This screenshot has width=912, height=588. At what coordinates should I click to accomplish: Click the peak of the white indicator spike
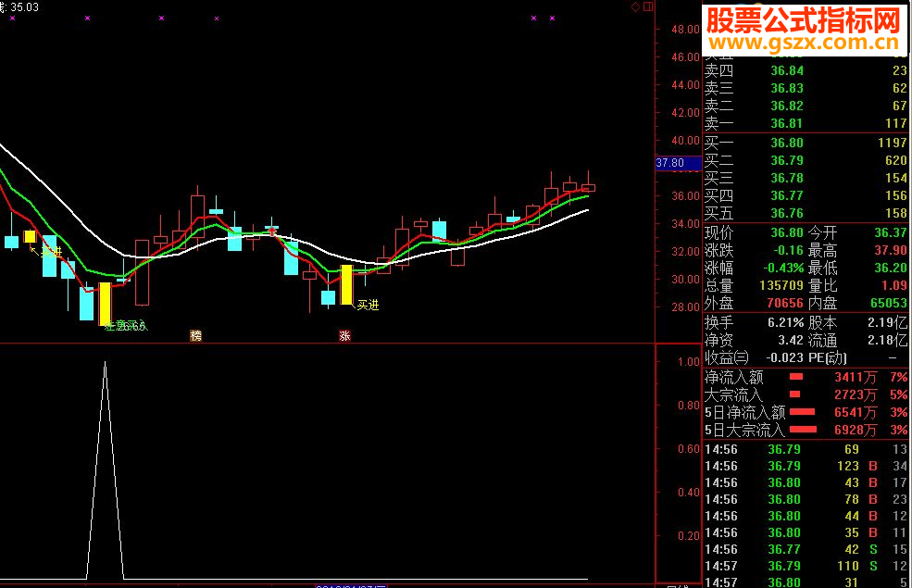[106, 362]
